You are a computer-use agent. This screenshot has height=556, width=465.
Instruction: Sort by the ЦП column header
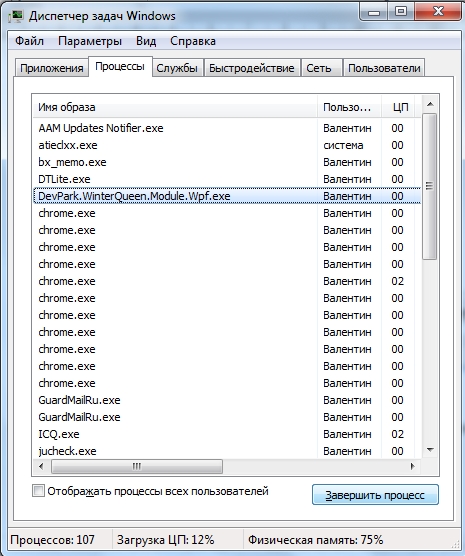[x=401, y=107]
